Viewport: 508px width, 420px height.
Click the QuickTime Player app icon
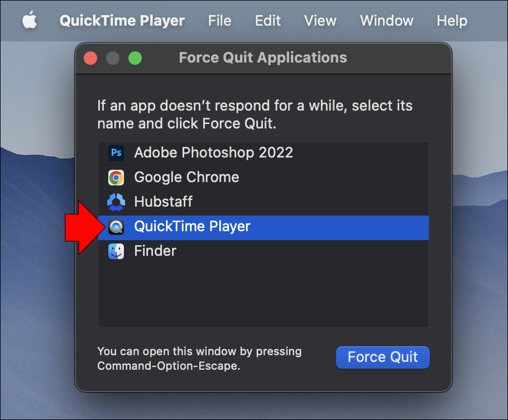pyautogui.click(x=116, y=226)
